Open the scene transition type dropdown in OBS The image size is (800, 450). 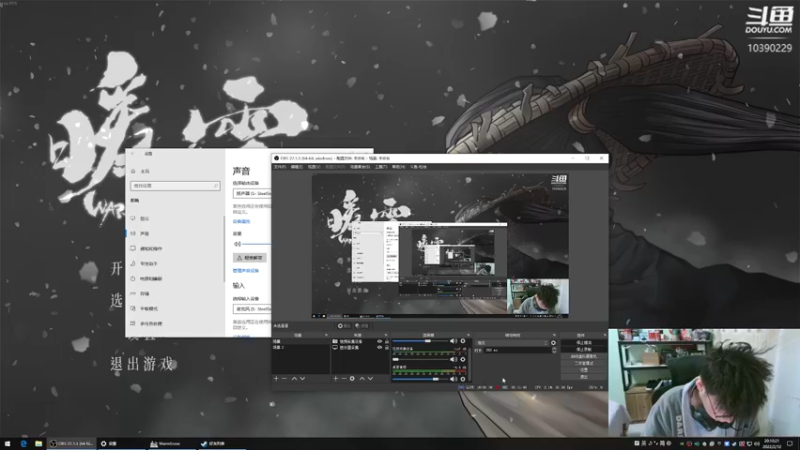point(512,343)
